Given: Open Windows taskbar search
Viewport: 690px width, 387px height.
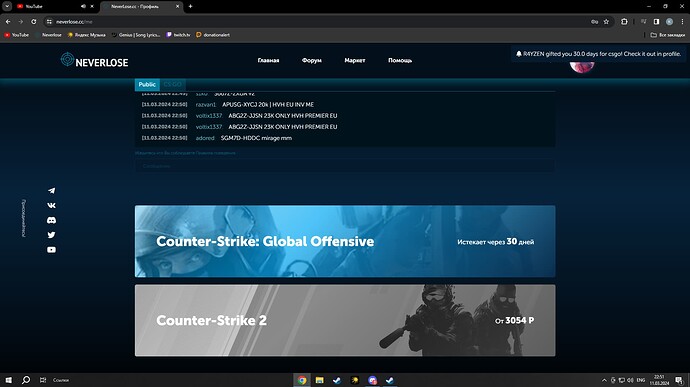Looking at the screenshot, I should [26, 380].
